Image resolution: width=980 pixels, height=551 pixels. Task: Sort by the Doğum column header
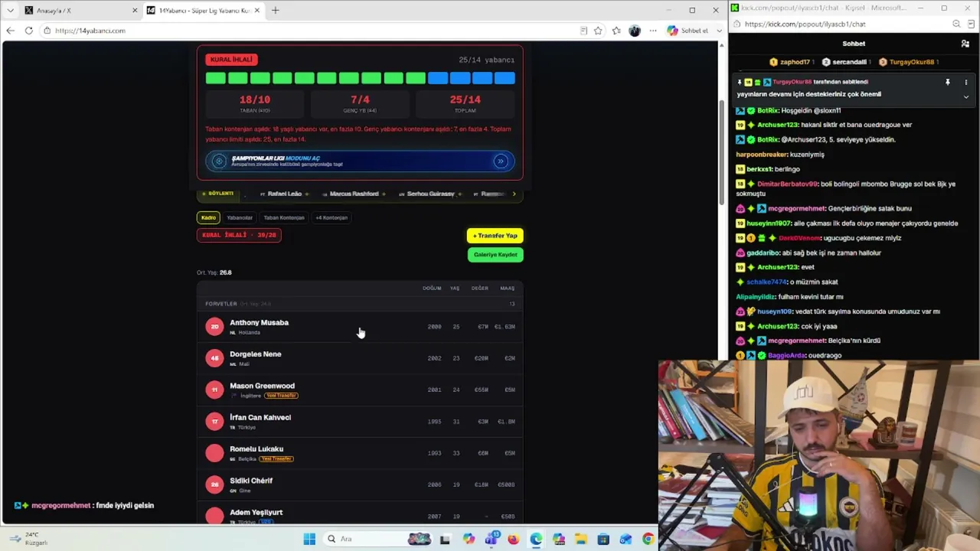pos(432,289)
